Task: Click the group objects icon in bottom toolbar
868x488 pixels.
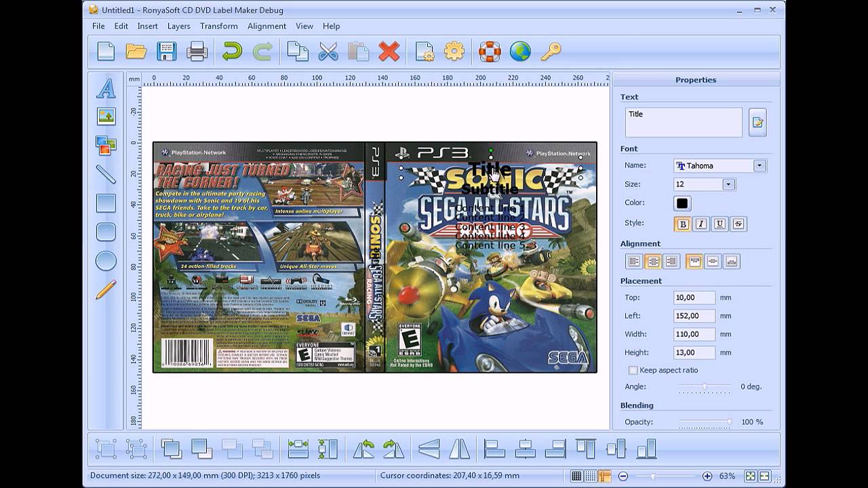Action: (106, 449)
